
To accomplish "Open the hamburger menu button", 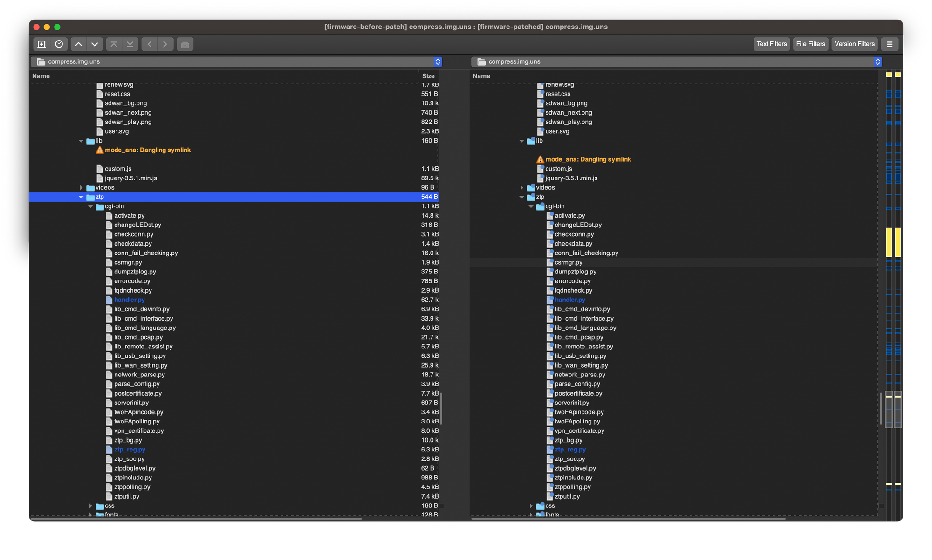I will pos(890,44).
